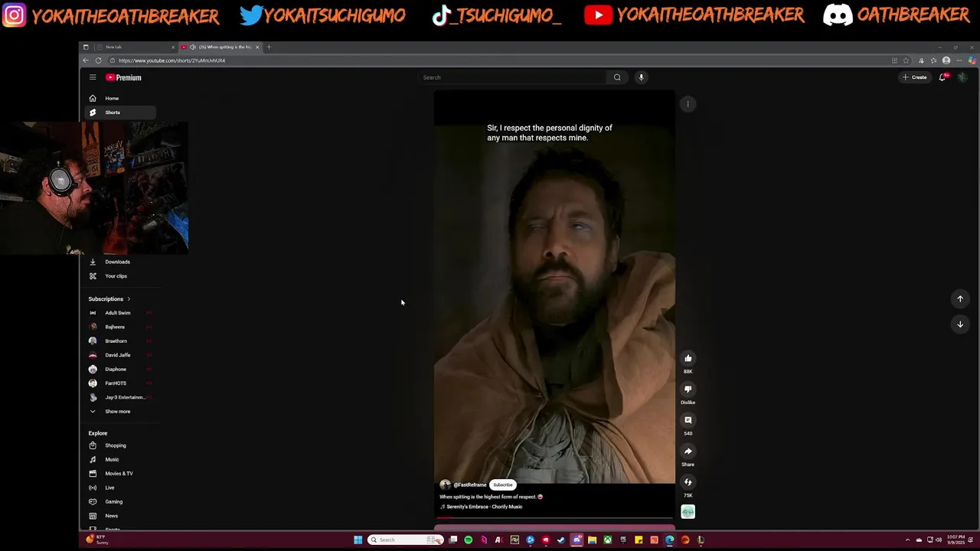Open News under Explore
Image resolution: width=980 pixels, height=551 pixels.
[119, 516]
